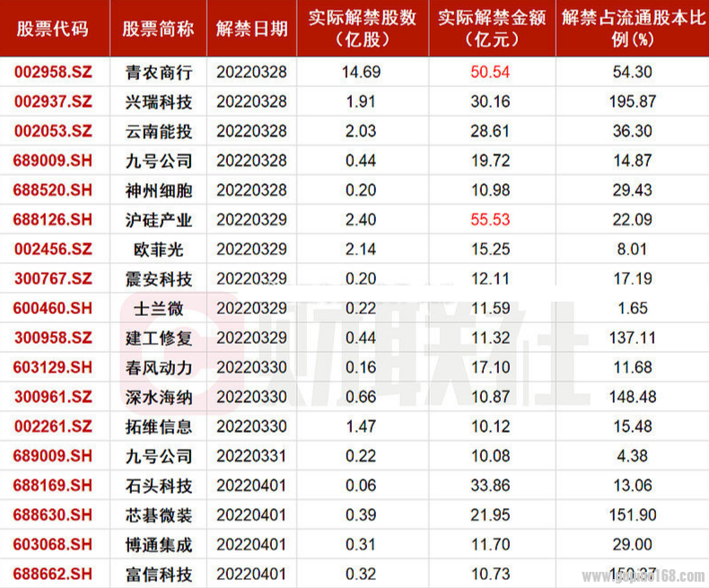Select stock code 688169.SH
Screen dimensions: 709x588
(53, 486)
